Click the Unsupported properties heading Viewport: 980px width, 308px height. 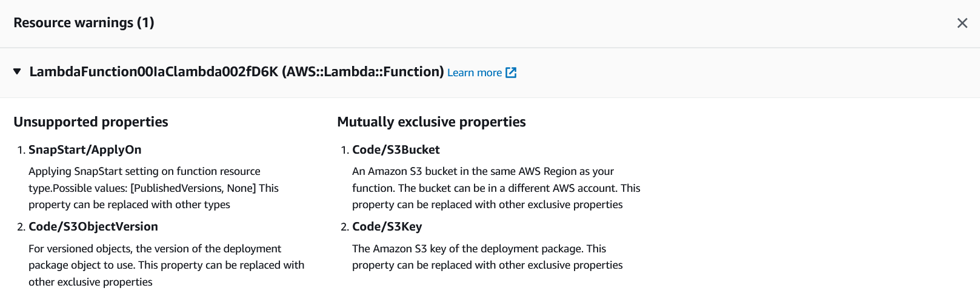[x=91, y=122]
